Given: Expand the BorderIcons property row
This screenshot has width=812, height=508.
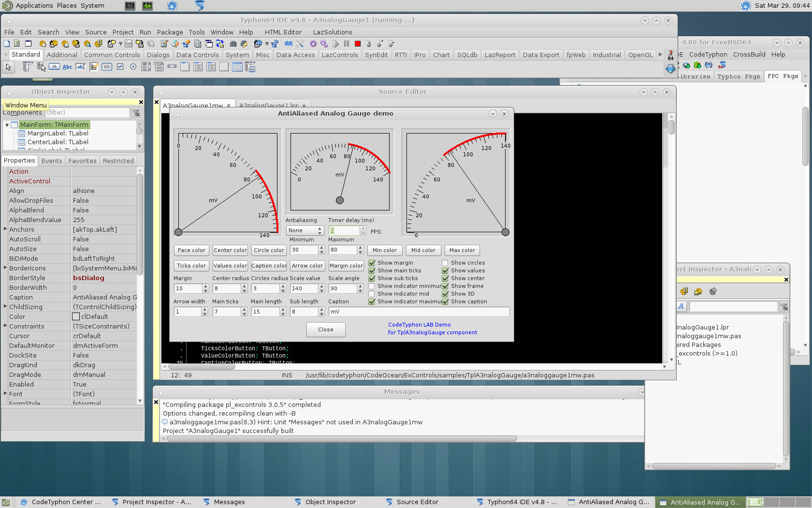Looking at the screenshot, I should click(x=5, y=268).
